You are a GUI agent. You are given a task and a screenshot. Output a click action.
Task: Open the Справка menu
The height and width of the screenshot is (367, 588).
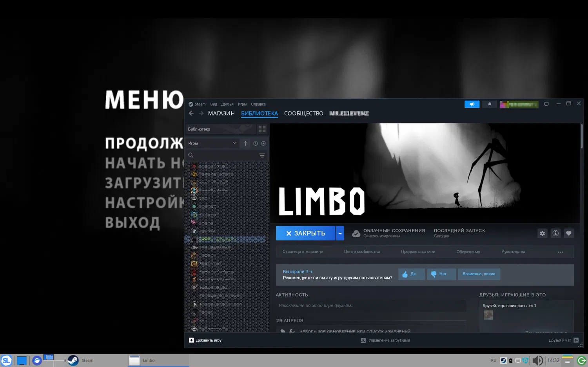click(x=258, y=104)
